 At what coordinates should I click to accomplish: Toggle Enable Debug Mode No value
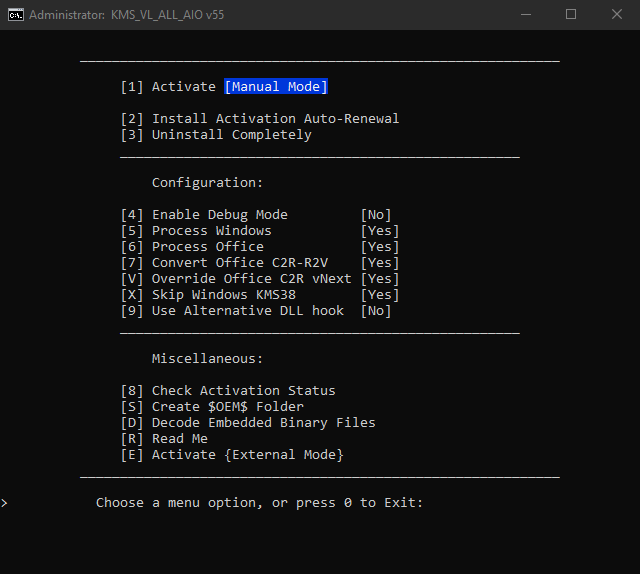376,215
